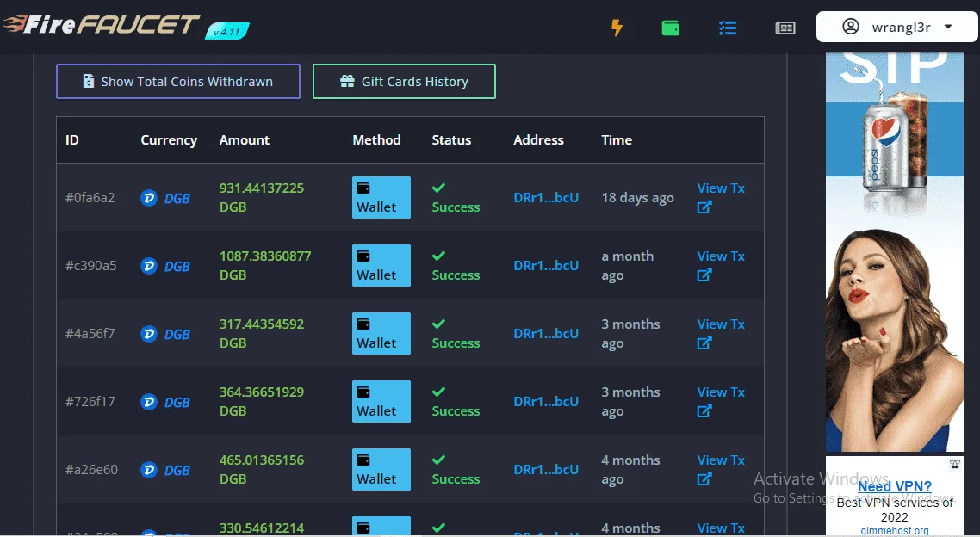Click Wallet method badge in row #c390a5
Viewport: 980px width, 537px height.
[381, 265]
